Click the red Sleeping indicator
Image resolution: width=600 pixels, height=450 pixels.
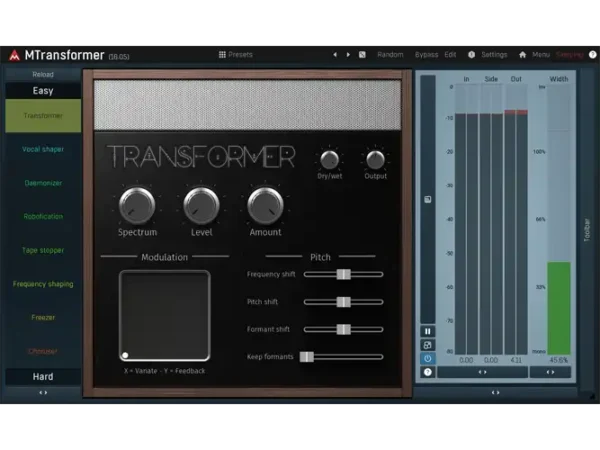tap(569, 55)
